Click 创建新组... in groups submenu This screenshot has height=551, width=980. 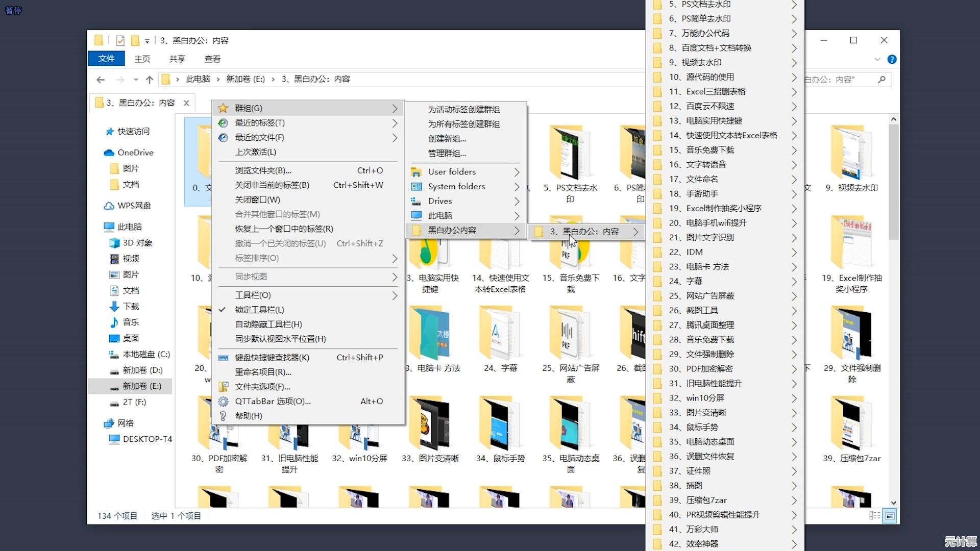tap(447, 139)
